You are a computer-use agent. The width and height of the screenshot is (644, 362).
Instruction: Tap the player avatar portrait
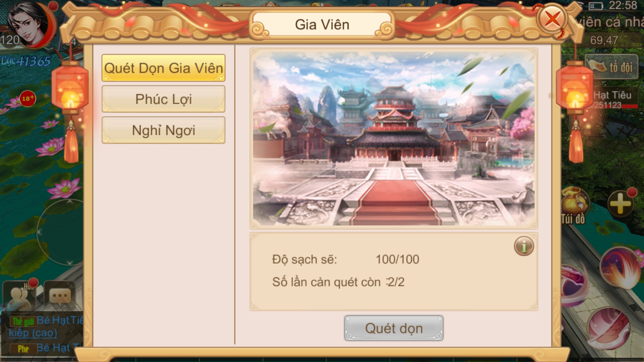[29, 23]
